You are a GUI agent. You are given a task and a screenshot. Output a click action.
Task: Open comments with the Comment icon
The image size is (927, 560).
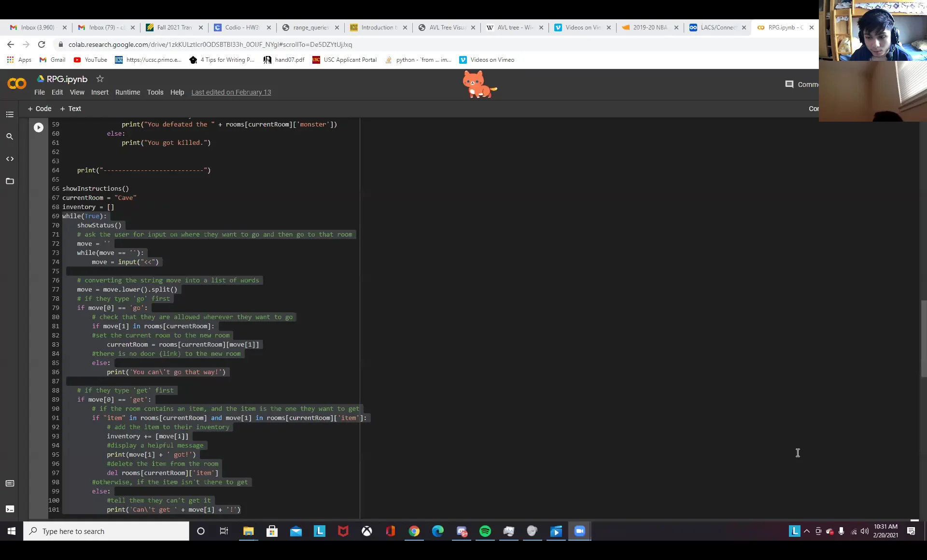789,84
